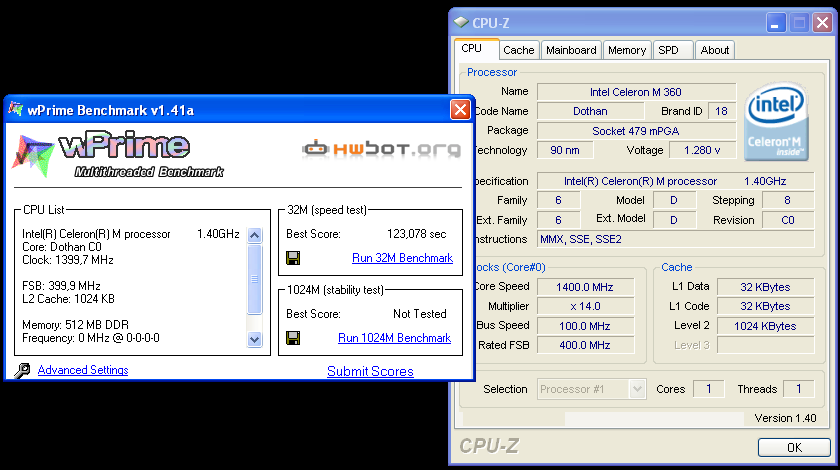This screenshot has width=840, height=470.
Task: Click the Core Speed value '1400.0 MHz'
Action: click(585, 287)
